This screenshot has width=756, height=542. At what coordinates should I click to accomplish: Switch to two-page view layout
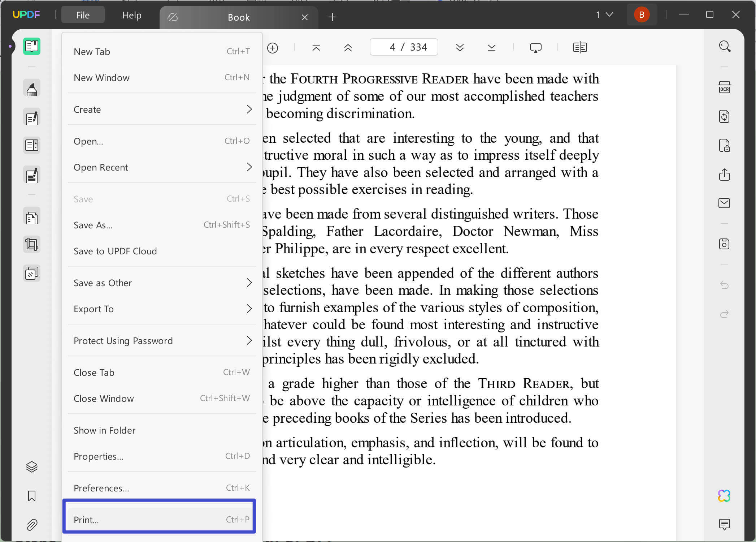(579, 47)
